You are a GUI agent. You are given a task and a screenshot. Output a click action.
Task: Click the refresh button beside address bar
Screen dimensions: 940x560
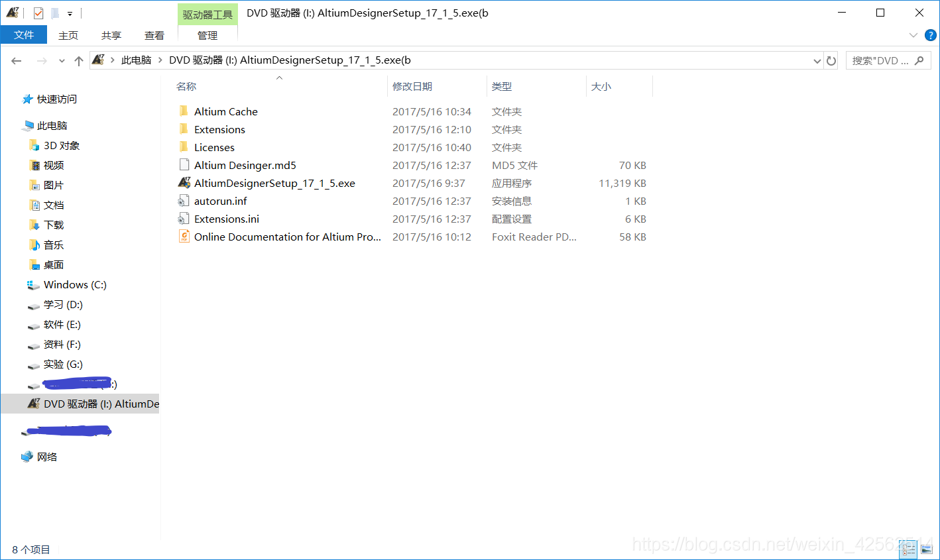click(831, 60)
